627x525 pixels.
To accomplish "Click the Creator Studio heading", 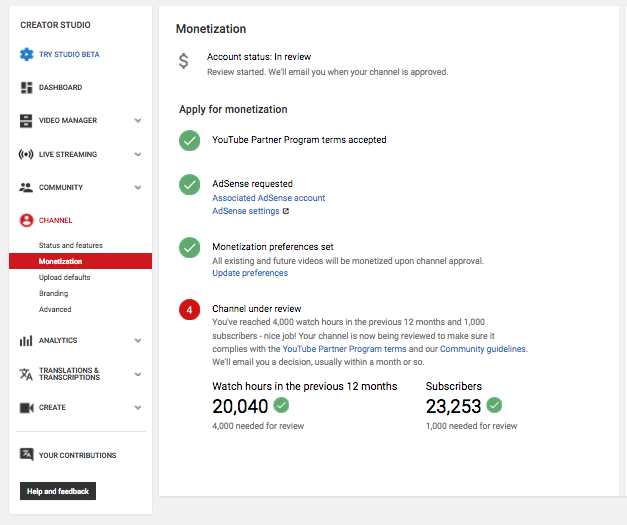I will (x=56, y=25).
